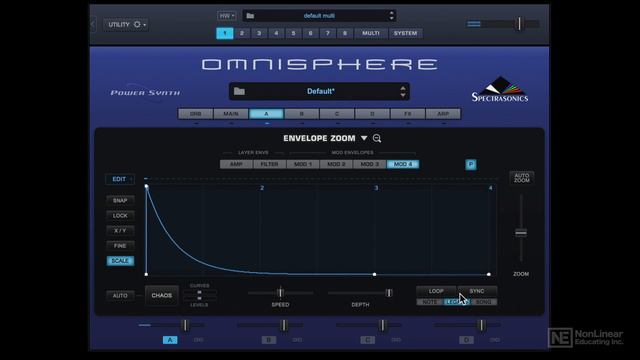This screenshot has height=360, width=640.
Task: Switch to the ARP tab
Action: pyautogui.click(x=443, y=114)
